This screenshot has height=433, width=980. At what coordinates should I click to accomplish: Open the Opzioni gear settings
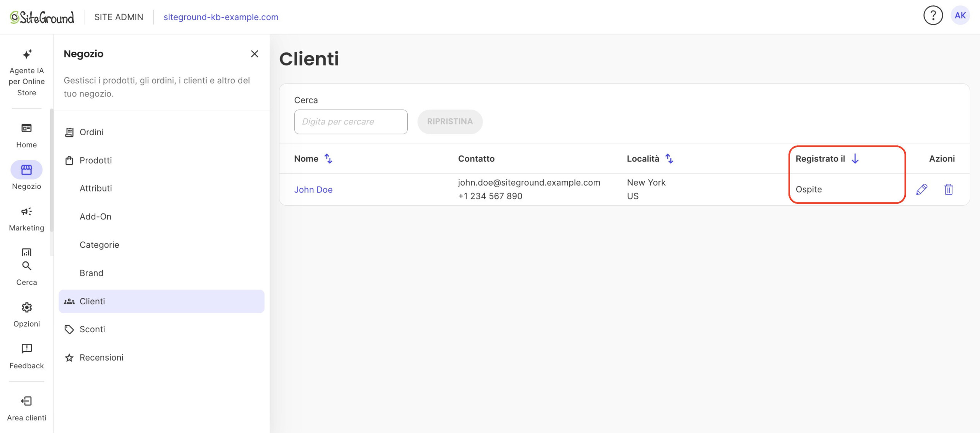(x=26, y=315)
